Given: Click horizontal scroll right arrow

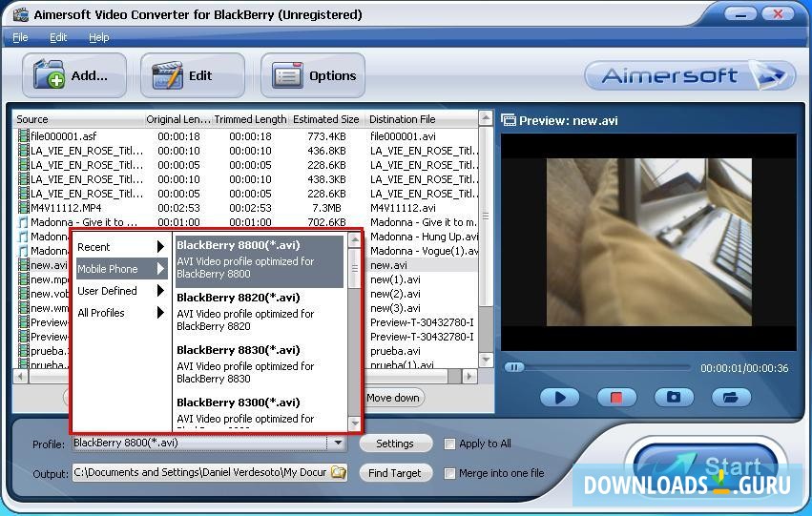Looking at the screenshot, I should point(469,376).
